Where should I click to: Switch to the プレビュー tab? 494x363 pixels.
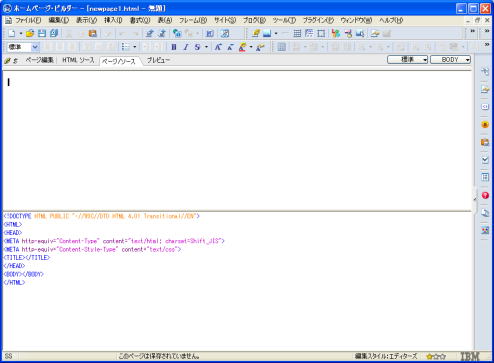[158, 60]
